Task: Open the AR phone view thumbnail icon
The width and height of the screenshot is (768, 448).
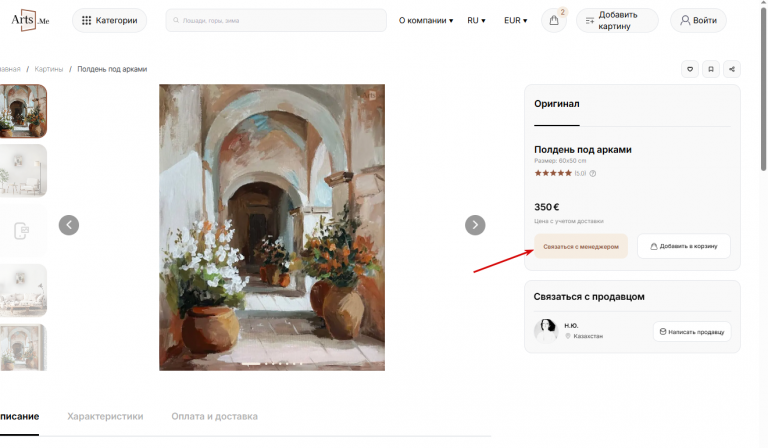Action: (x=22, y=231)
